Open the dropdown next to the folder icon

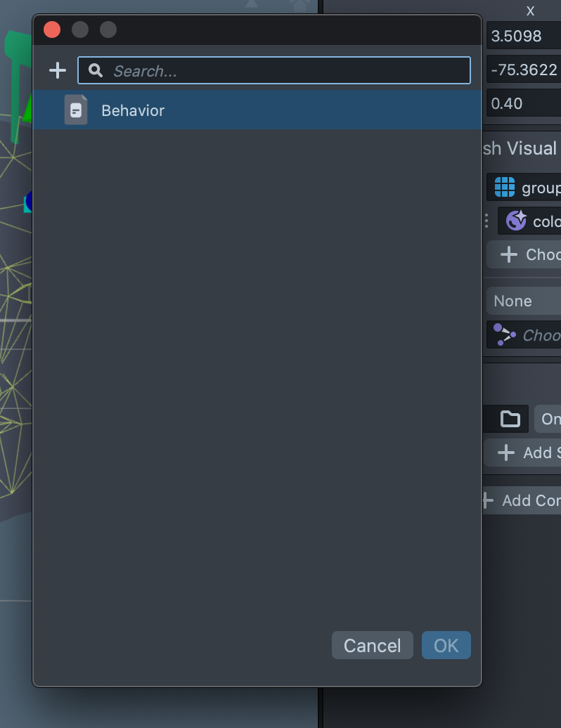click(x=548, y=419)
